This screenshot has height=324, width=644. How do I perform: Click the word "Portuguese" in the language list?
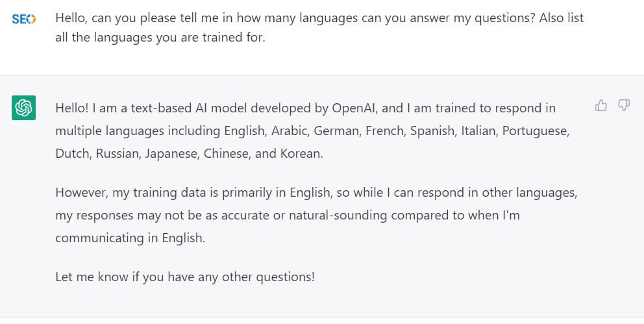(x=536, y=131)
